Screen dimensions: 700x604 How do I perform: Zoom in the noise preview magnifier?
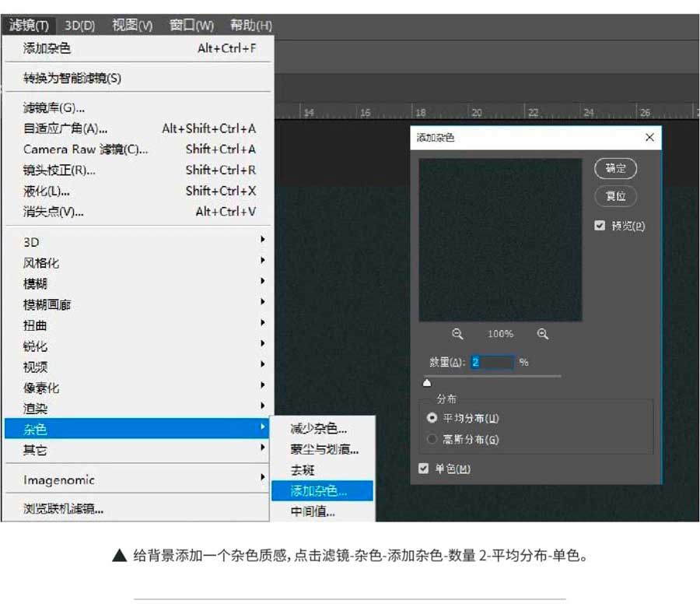542,334
